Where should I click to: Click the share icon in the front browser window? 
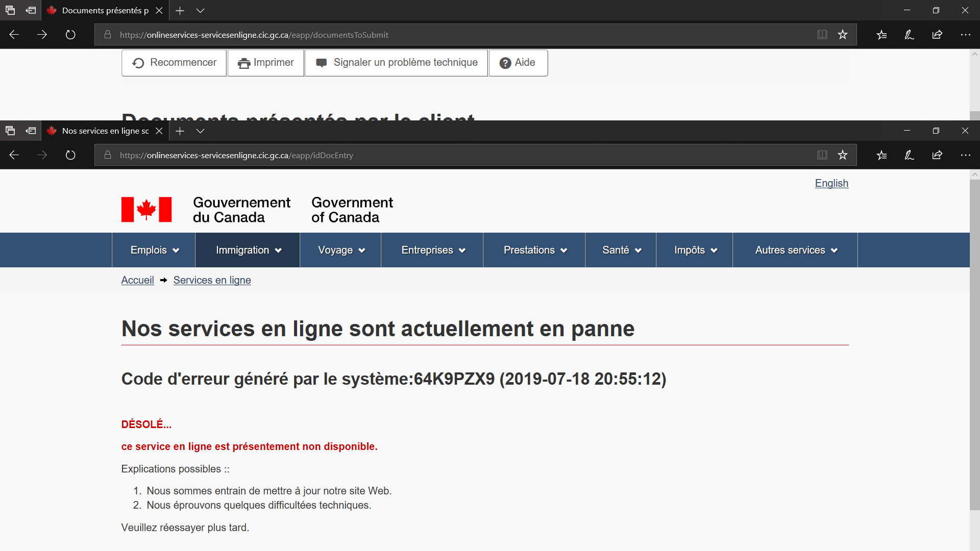pos(937,155)
